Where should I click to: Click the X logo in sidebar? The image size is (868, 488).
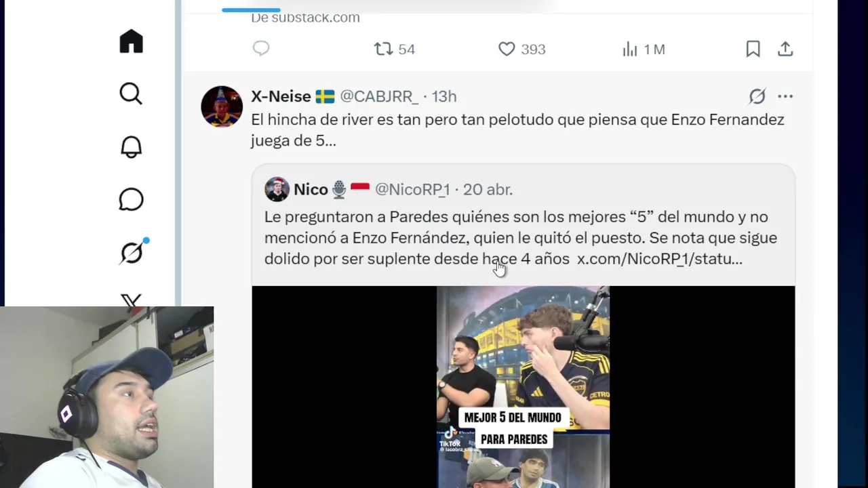coord(131,300)
